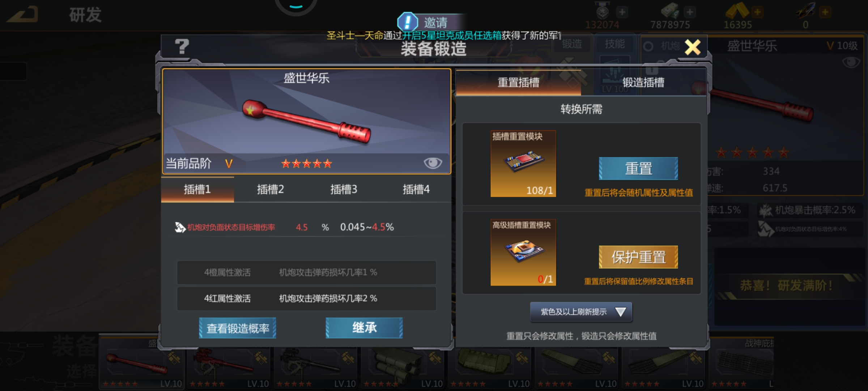Viewport: 868px width, 391px height.
Task: Switch to the 锻造插槽 tab
Action: [x=643, y=83]
